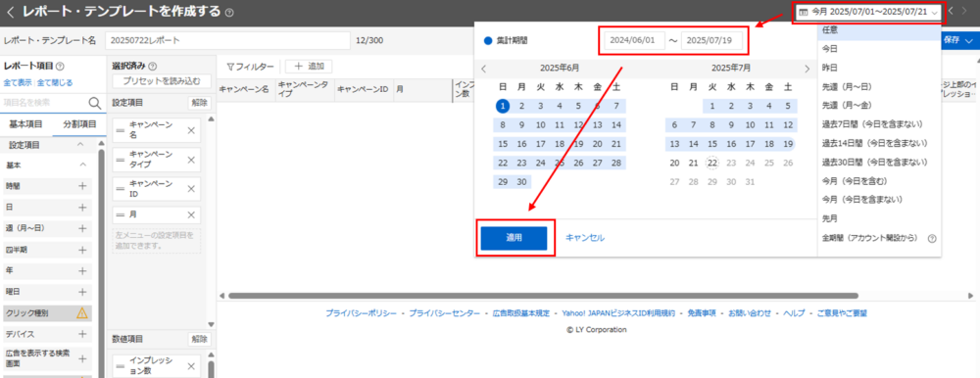980x378 pixels.
Task: Click drag handle of キャンペーン名 item
Action: 121,130
